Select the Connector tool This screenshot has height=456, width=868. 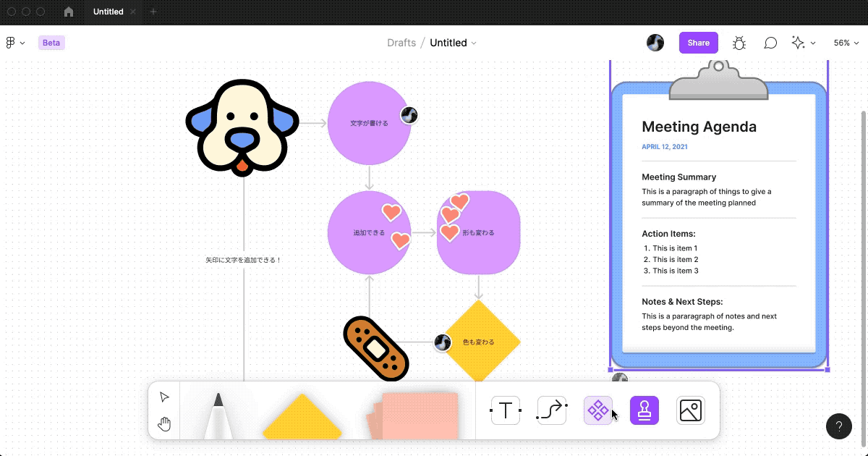click(x=551, y=411)
